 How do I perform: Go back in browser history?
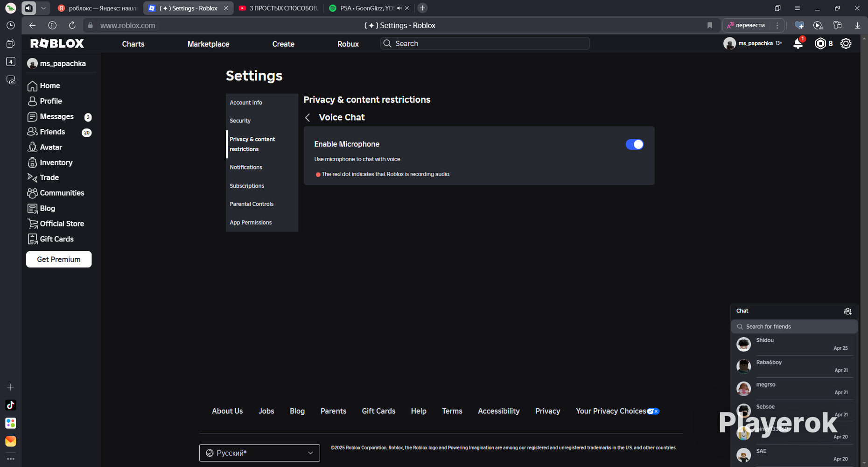click(32, 25)
